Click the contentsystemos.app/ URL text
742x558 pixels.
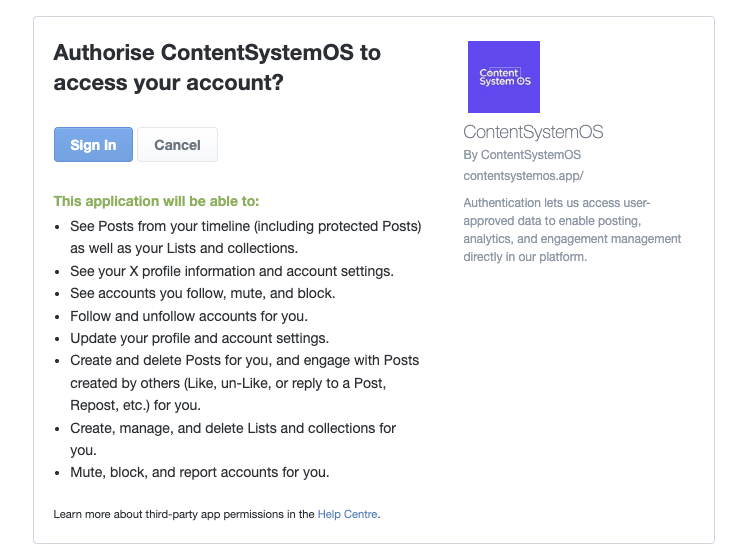click(523, 175)
